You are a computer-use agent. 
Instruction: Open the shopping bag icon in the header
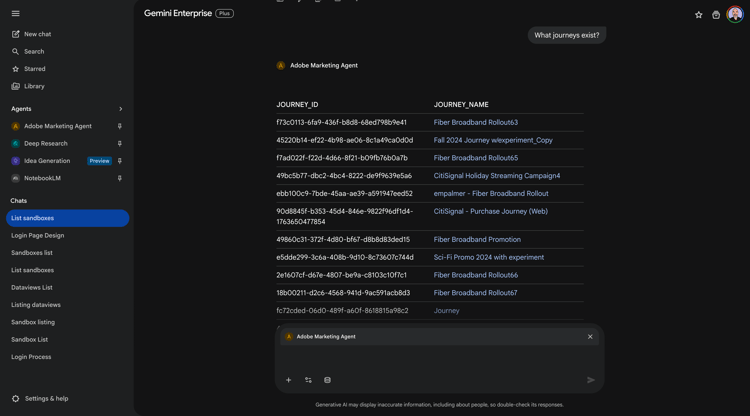coord(716,15)
